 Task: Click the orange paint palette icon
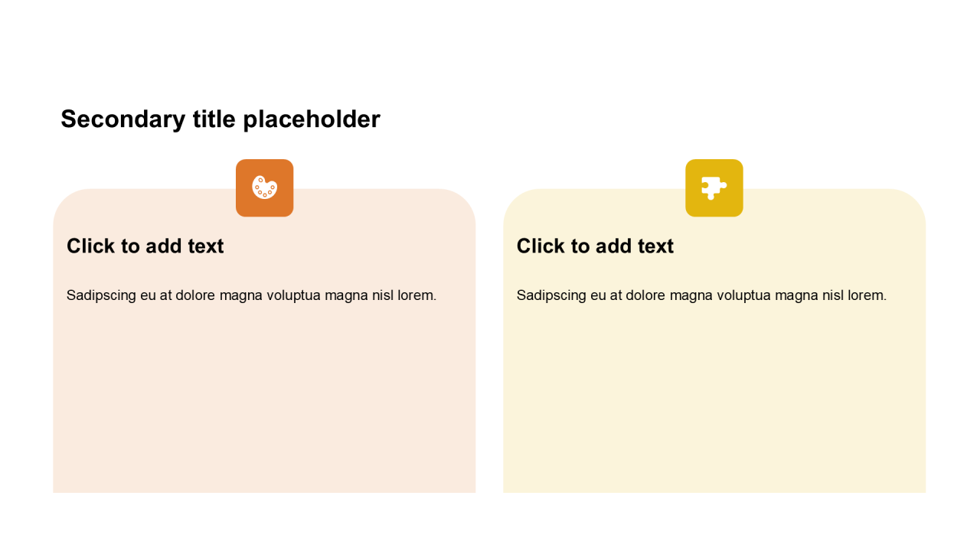[264, 188]
